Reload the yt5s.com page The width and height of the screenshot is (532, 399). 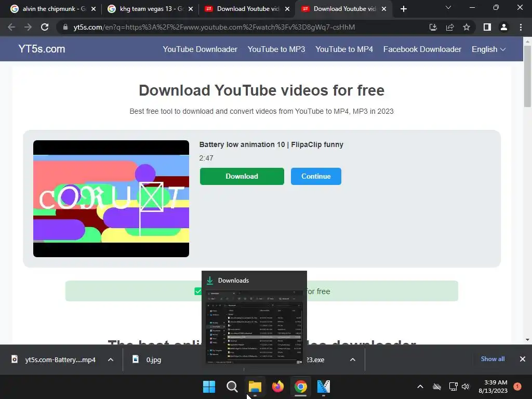(x=45, y=27)
